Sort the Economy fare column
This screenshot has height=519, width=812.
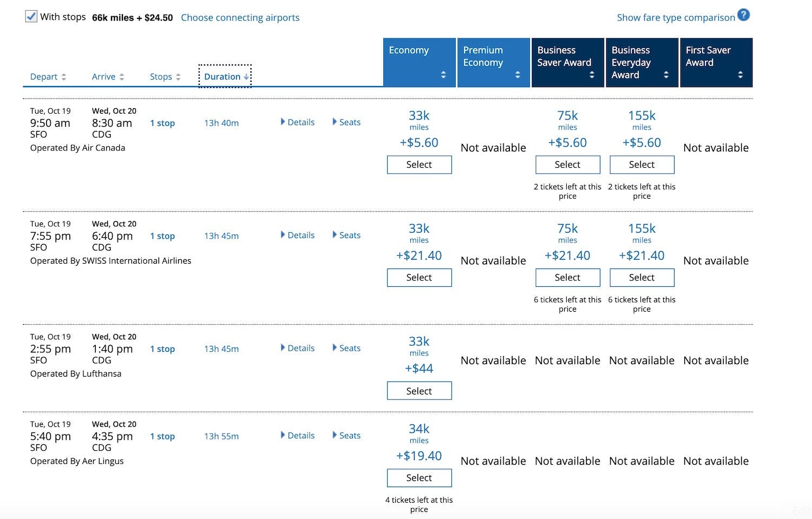pos(444,75)
